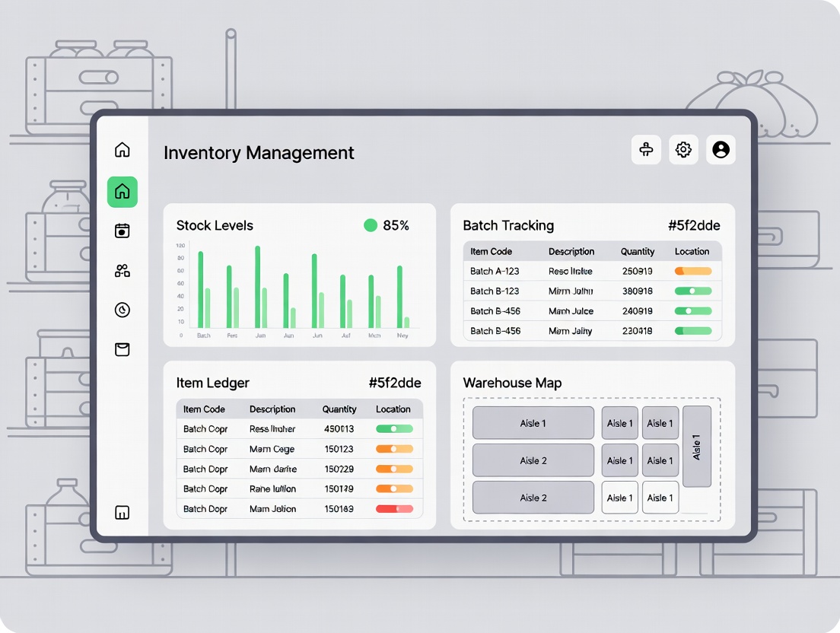Click the clock history icon in sidebar
Screen dimensions: 840x633
122,310
